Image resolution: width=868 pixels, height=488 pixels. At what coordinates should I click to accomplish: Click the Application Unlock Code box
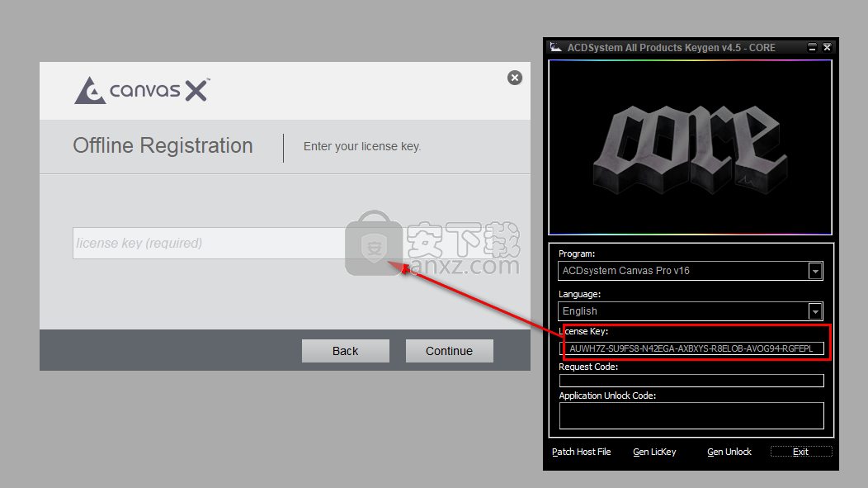click(691, 415)
